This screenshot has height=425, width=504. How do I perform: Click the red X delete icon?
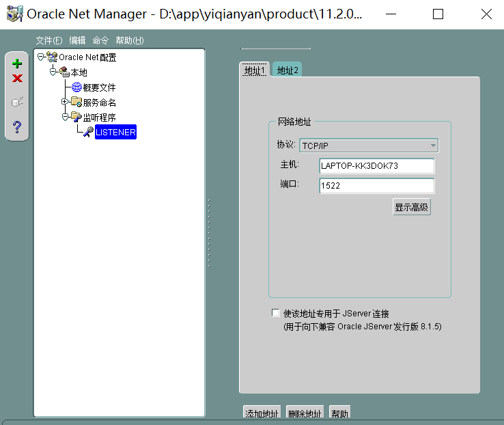17,78
